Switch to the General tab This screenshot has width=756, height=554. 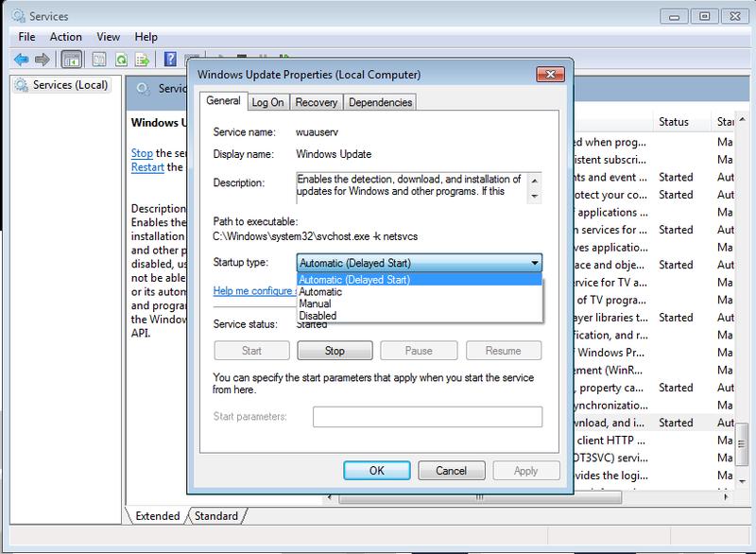(x=223, y=100)
